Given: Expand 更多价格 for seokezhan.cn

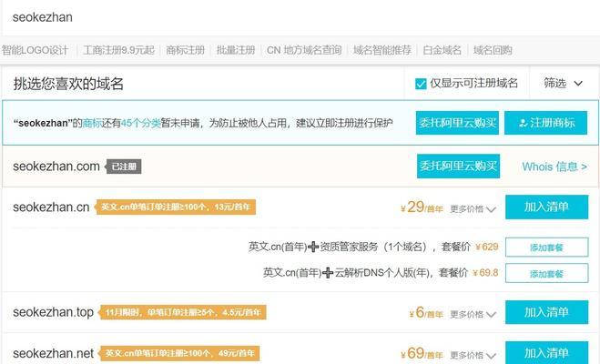Looking at the screenshot, I should tap(473, 209).
